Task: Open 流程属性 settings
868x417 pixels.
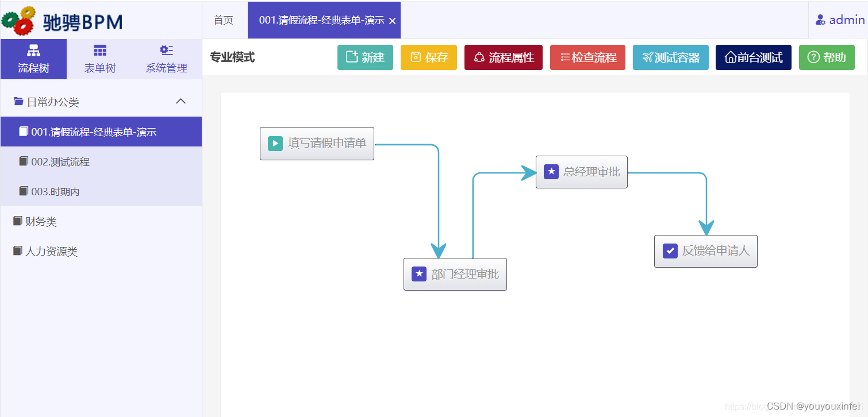Action: 503,57
